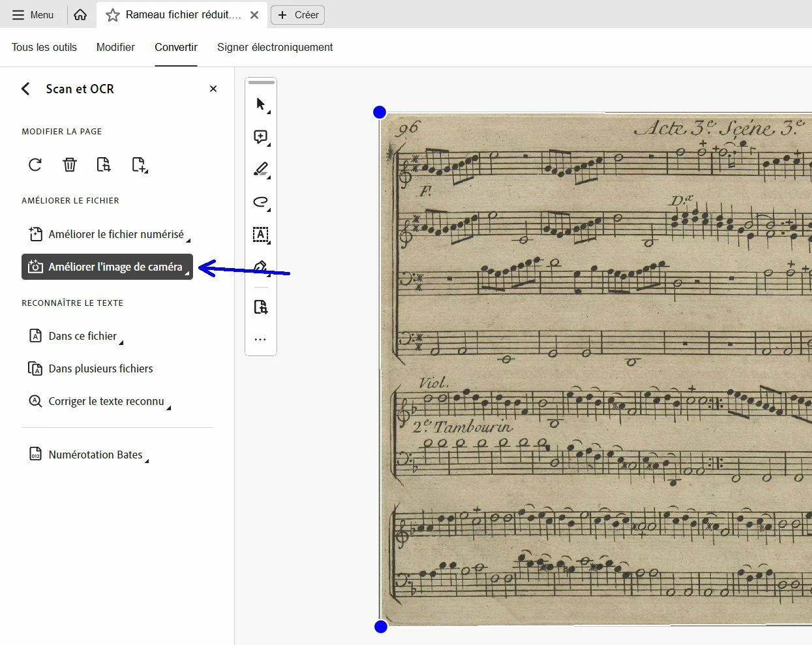
Task: Go back from Scan et OCR panel
Action: tap(25, 89)
